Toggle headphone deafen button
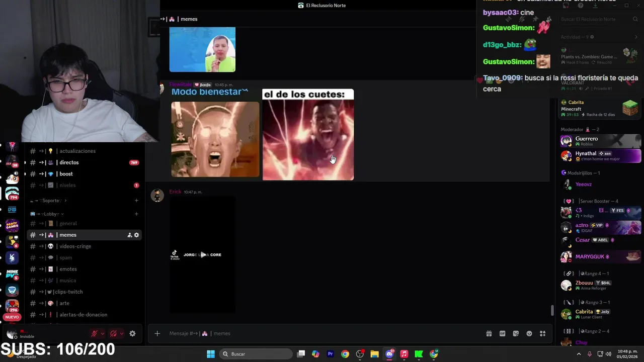Screen dimensions: 644x362 click(113, 333)
